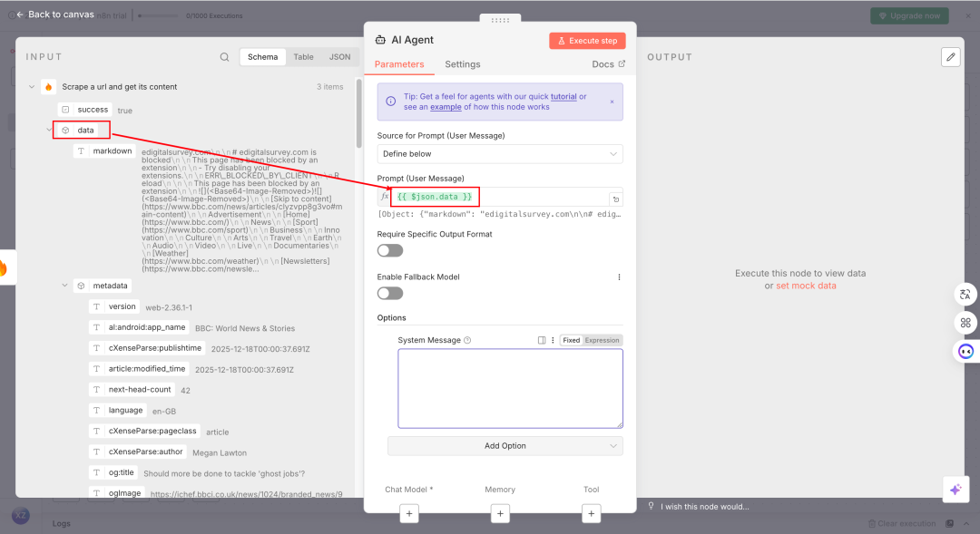The width and height of the screenshot is (980, 534).
Task: Add Memory with plus button
Action: click(500, 514)
